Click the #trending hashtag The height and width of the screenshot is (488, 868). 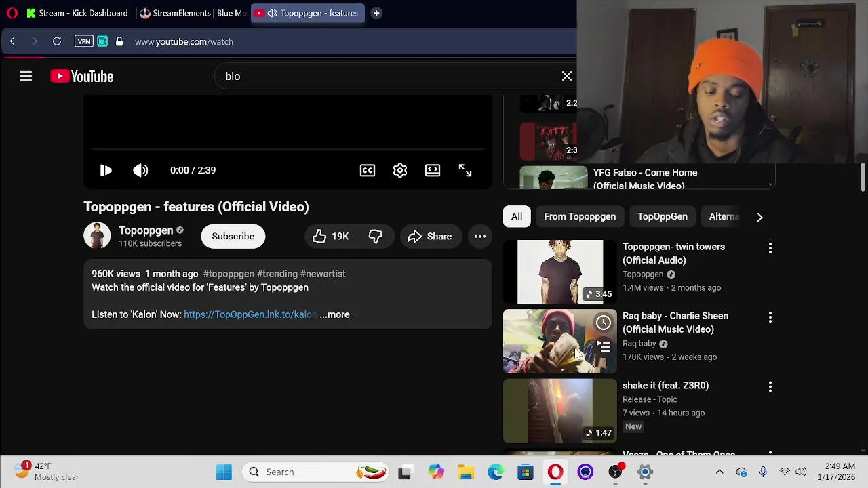pos(277,274)
